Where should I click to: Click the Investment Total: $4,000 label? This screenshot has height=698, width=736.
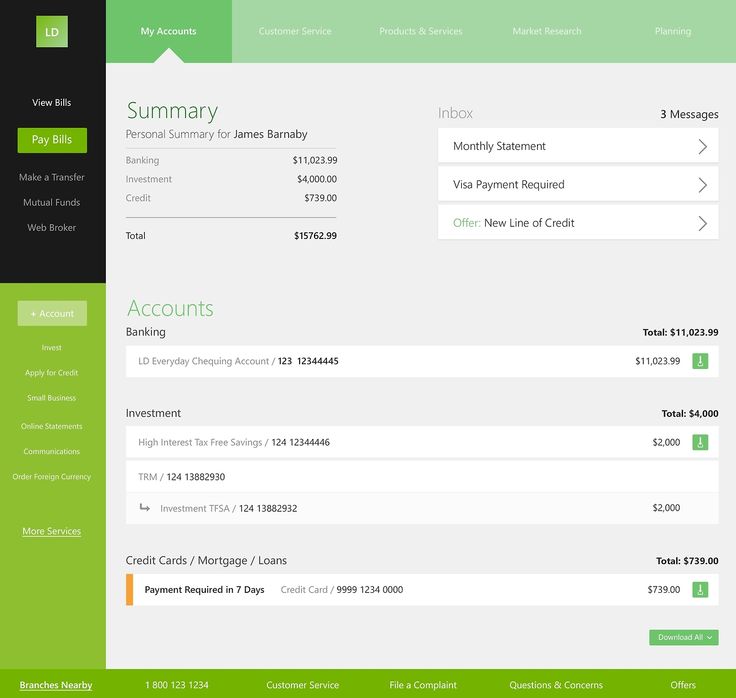[x=690, y=414]
